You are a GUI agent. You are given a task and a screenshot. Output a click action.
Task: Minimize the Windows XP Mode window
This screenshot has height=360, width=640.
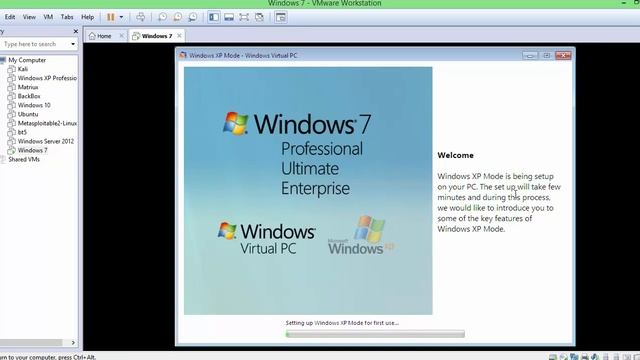pos(530,56)
